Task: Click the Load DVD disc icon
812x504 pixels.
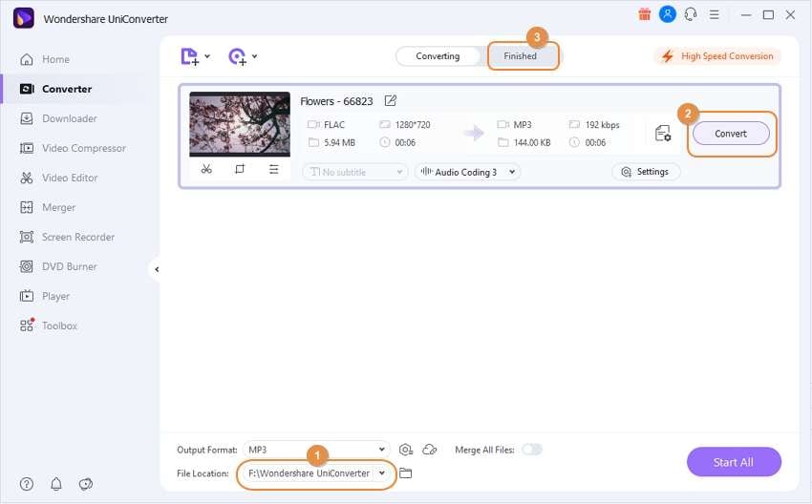Action: 237,56
